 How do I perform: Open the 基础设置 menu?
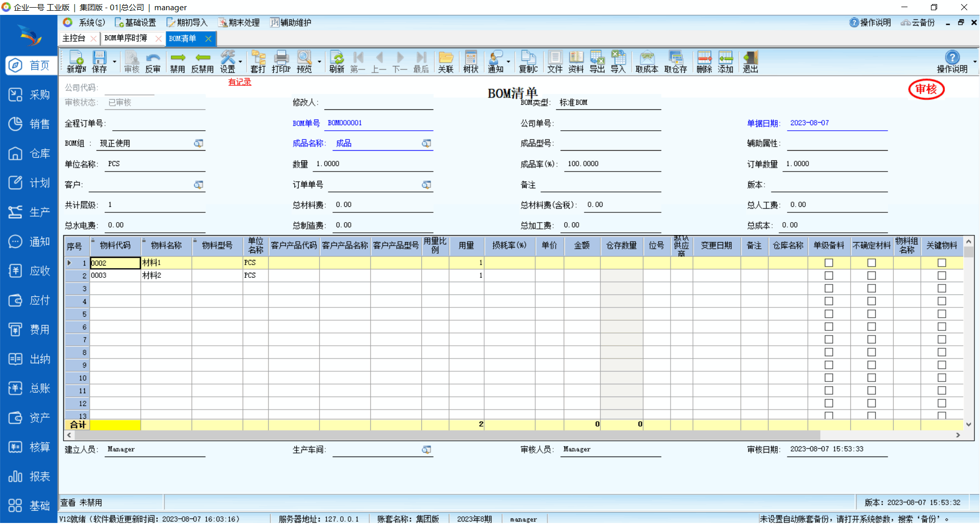[x=135, y=22]
